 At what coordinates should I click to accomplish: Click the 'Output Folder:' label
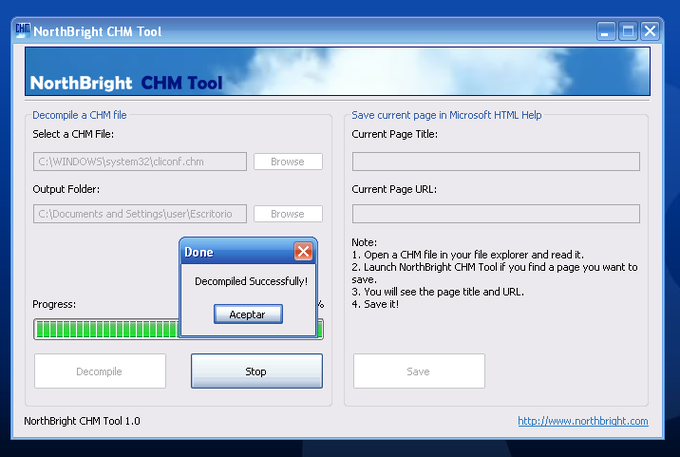click(x=66, y=189)
